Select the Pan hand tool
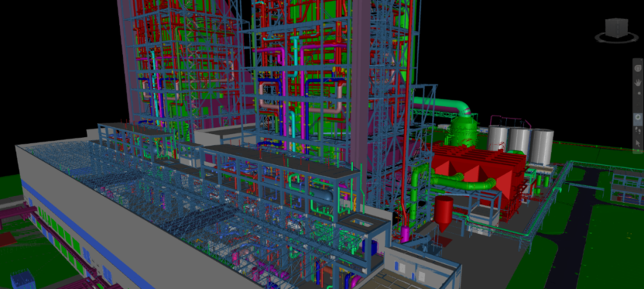 point(638,82)
